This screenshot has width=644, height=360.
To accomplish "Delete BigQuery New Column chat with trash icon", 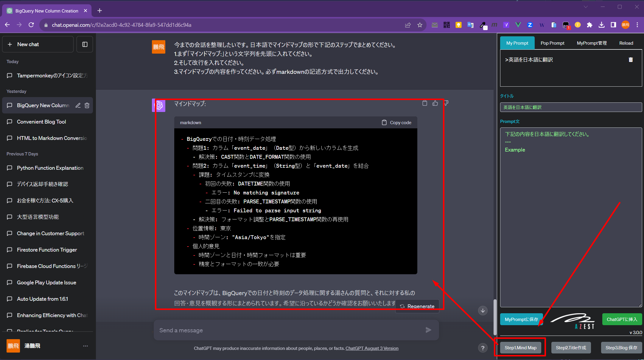I will 87,105.
